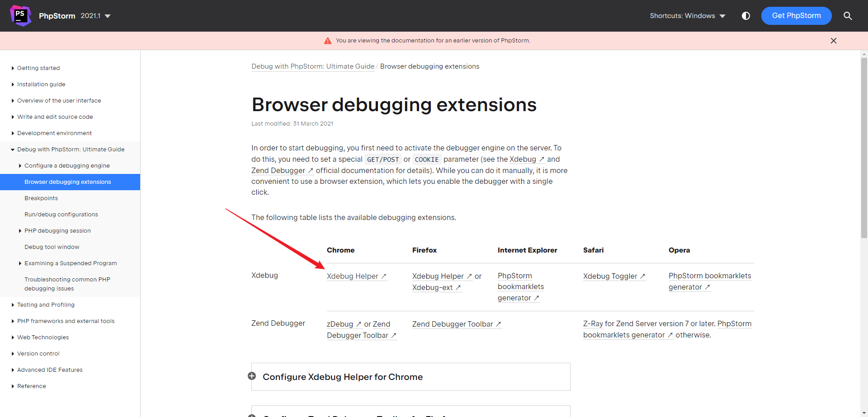This screenshot has height=417, width=868.
Task: Click the Zend Debugger row label
Action: click(278, 323)
